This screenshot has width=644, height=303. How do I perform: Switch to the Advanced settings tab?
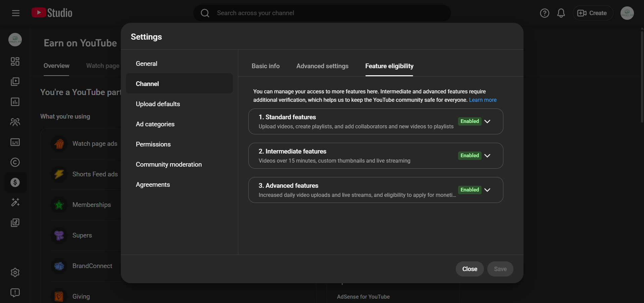322,66
